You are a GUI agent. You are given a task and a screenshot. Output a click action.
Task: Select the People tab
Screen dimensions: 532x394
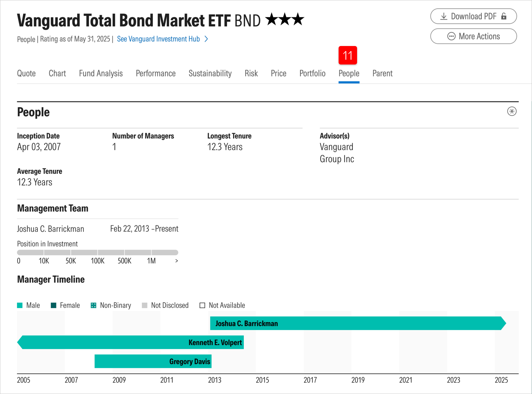coord(349,73)
